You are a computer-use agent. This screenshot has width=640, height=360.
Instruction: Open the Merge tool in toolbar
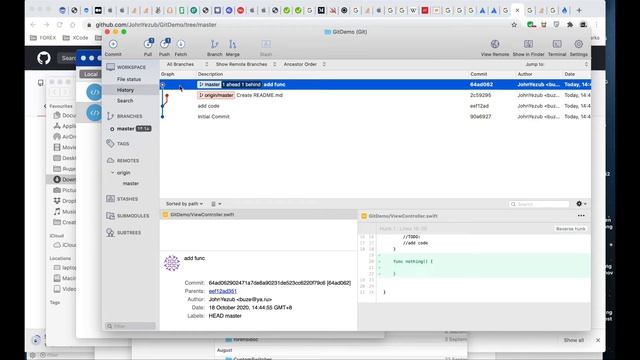pos(233,44)
